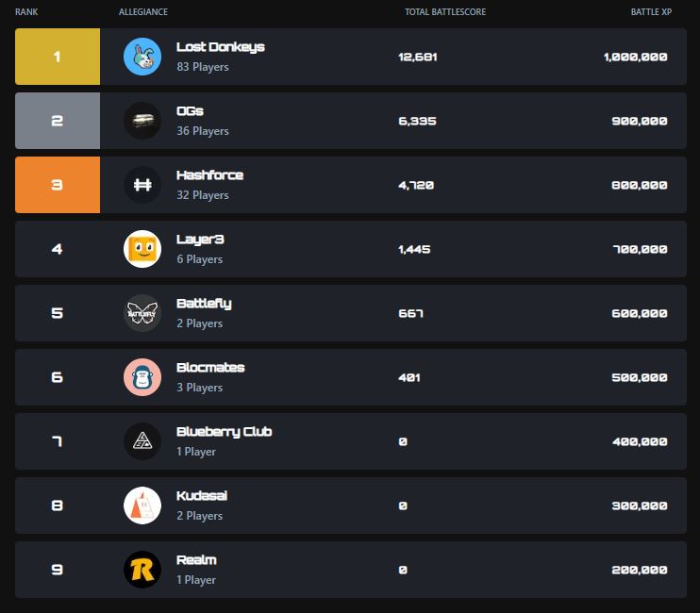700x613 pixels.
Task: Click rank number 7
Action: point(58,441)
